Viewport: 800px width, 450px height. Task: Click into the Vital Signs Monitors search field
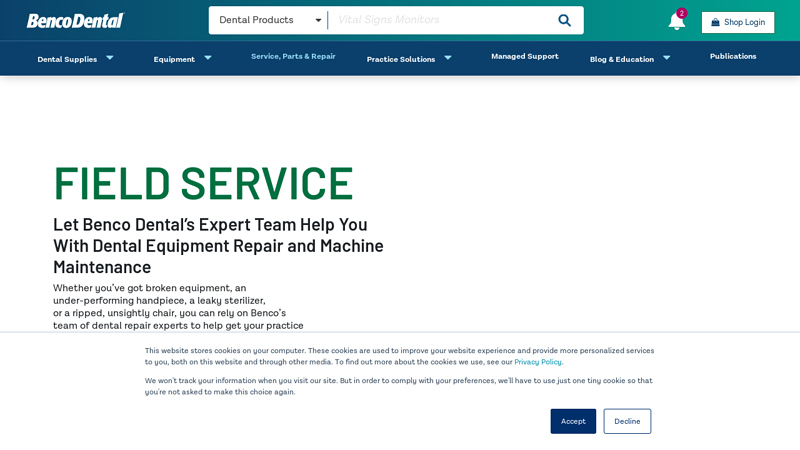441,20
